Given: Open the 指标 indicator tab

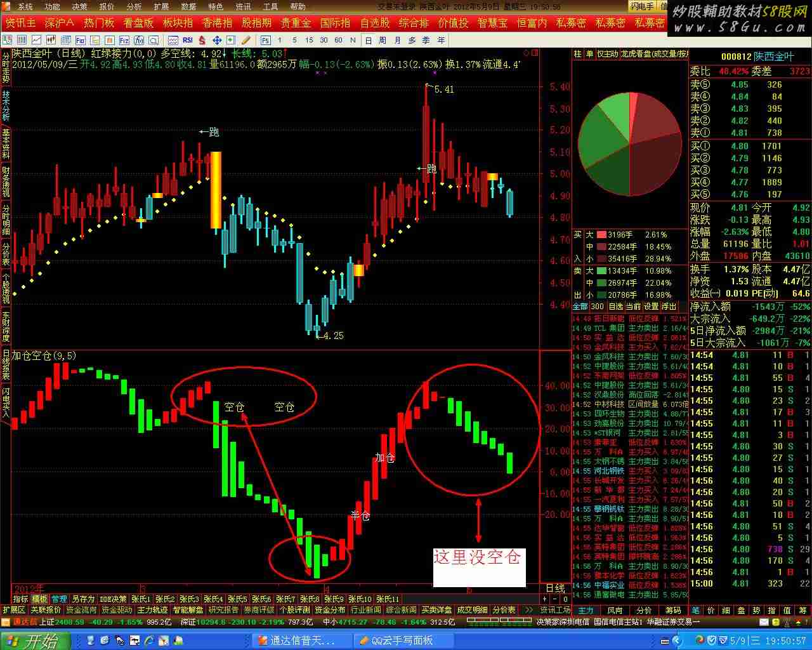Looking at the screenshot, I should 21,599.
